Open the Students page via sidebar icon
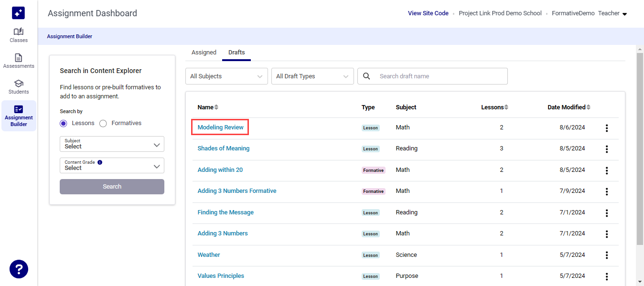644x286 pixels. pyautogui.click(x=18, y=85)
